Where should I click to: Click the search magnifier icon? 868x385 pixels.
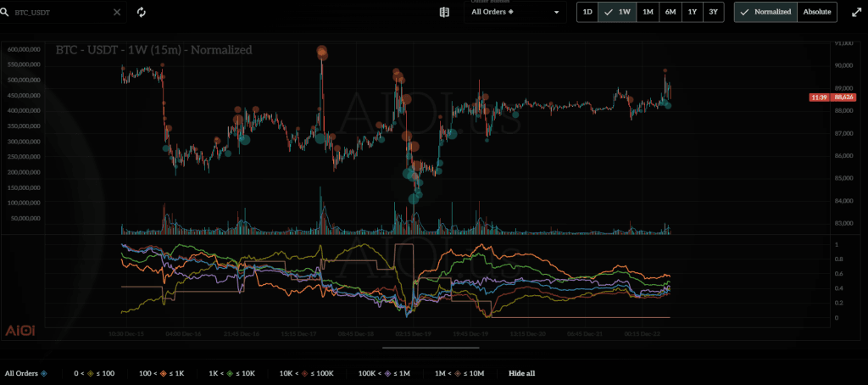(7, 13)
